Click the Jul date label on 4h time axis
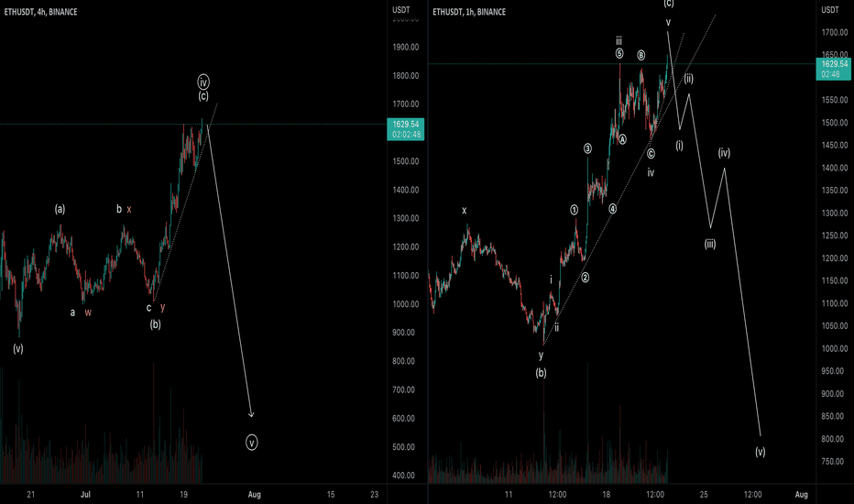The width and height of the screenshot is (854, 504). point(85,495)
